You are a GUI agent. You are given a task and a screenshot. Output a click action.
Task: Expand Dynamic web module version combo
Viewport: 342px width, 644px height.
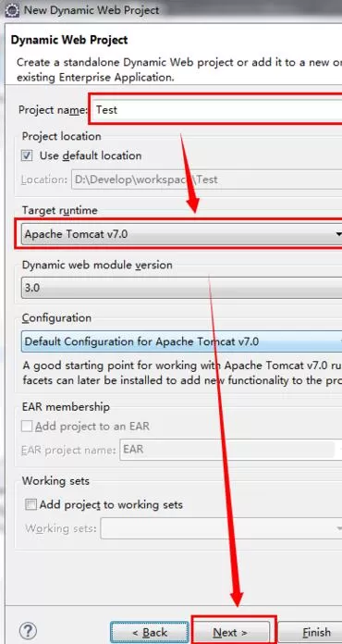(x=182, y=288)
